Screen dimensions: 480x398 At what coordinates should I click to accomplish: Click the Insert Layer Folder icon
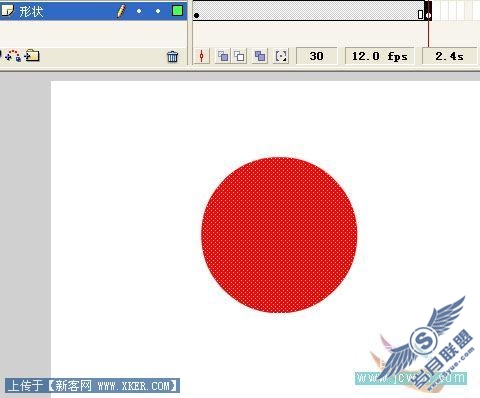[32, 55]
